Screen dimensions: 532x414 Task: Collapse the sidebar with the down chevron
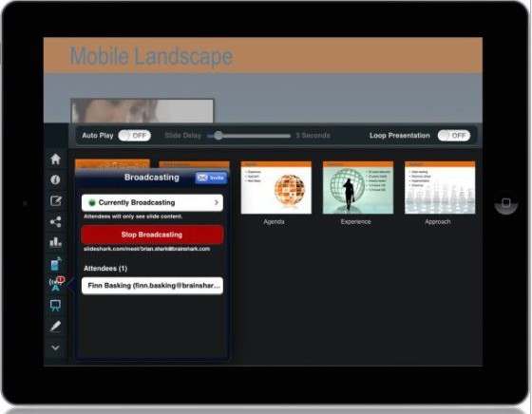click(x=55, y=348)
